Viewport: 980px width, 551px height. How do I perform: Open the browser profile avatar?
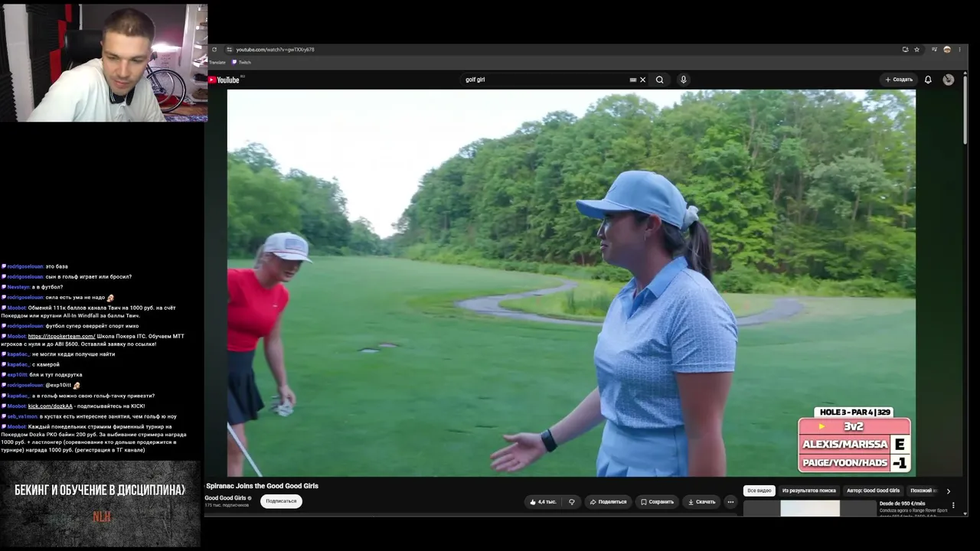pos(947,50)
